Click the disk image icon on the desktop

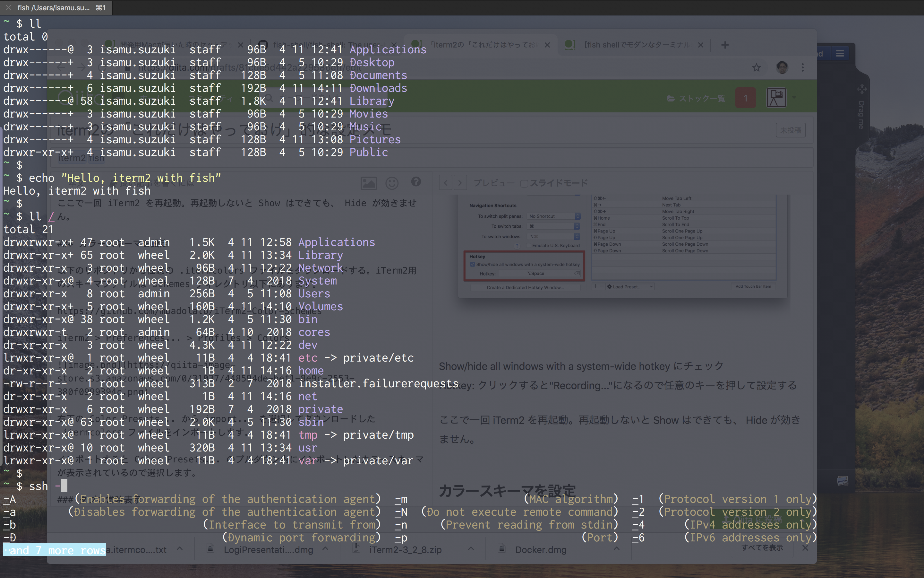842,480
